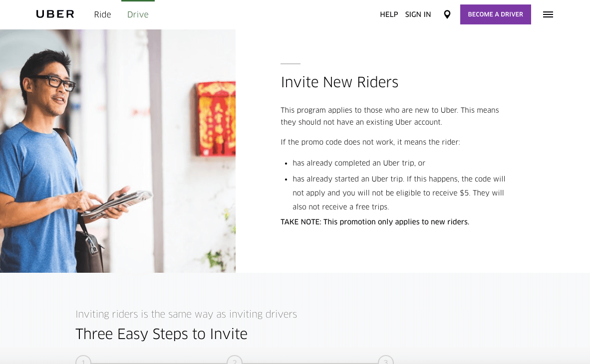Click the Inviting riders subtitle text

pyautogui.click(x=186, y=314)
